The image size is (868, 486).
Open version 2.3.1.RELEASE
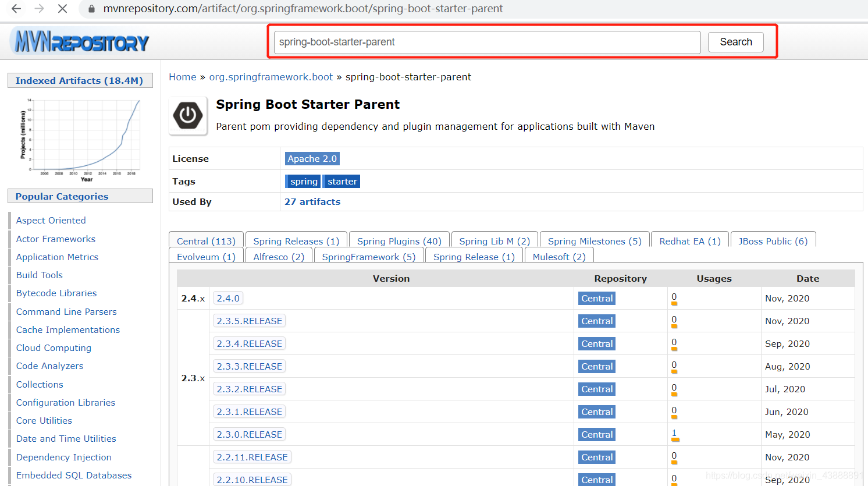(250, 411)
